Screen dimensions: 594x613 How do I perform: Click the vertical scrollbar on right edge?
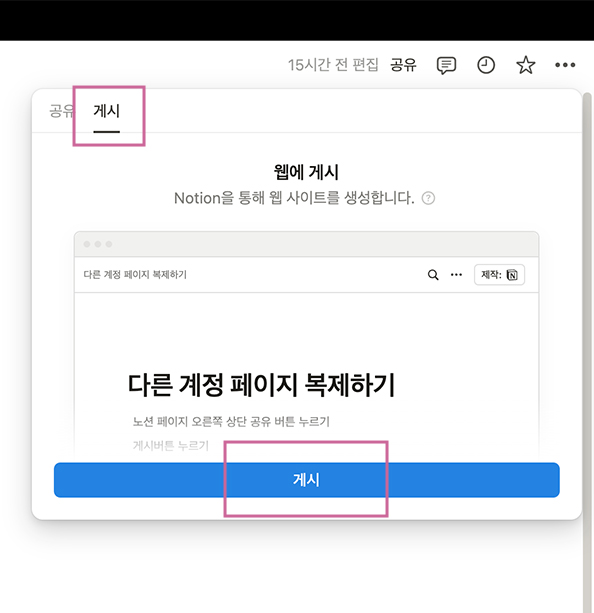(587, 352)
